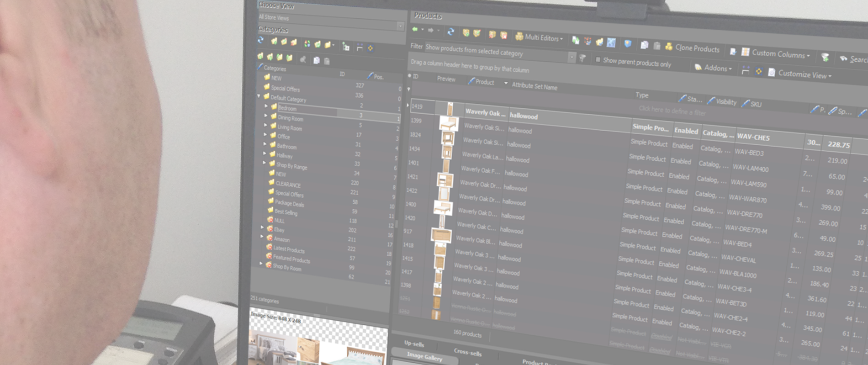Click the edit product box icon with the pencil
This screenshot has height=365, width=868.
point(477,33)
